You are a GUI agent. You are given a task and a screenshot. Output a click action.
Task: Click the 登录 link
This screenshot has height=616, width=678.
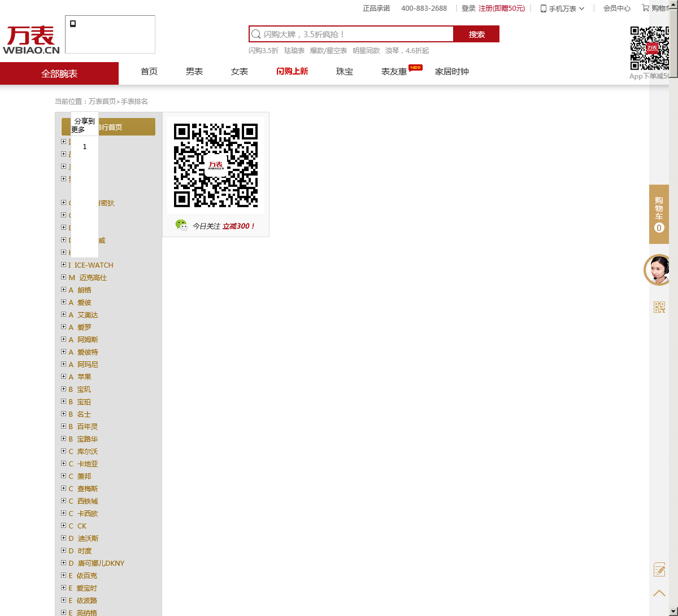(x=468, y=8)
